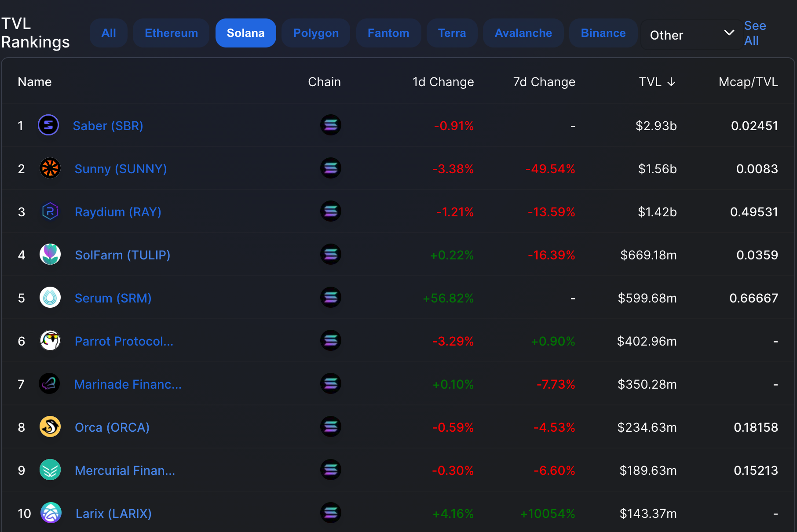Click the 0.66667 Mcap/TVL value

tap(753, 298)
